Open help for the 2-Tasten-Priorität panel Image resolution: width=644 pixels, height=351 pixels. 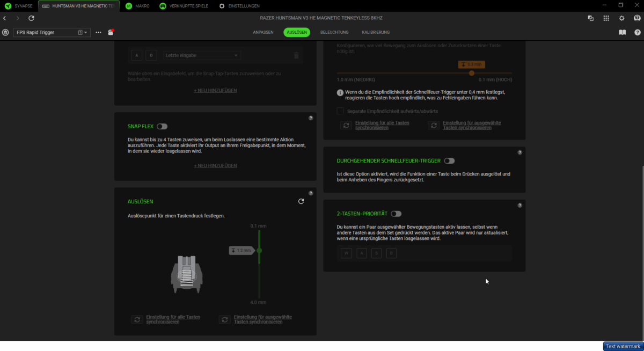point(519,205)
